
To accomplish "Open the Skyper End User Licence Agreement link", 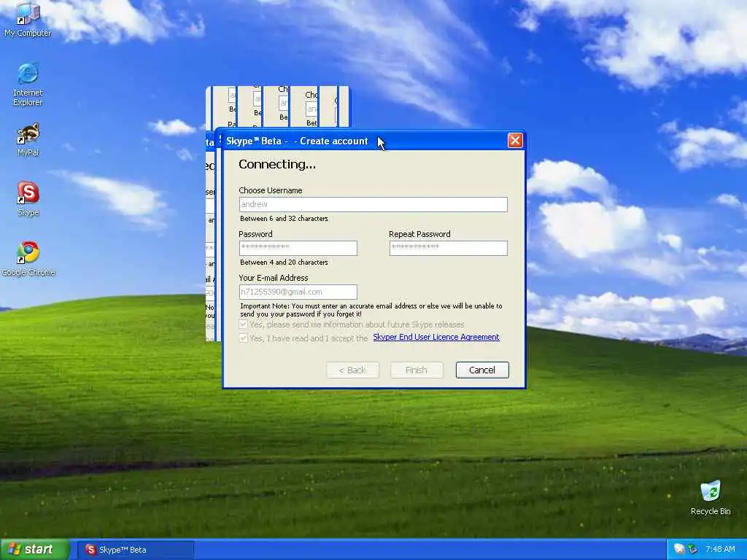I will tap(436, 337).
